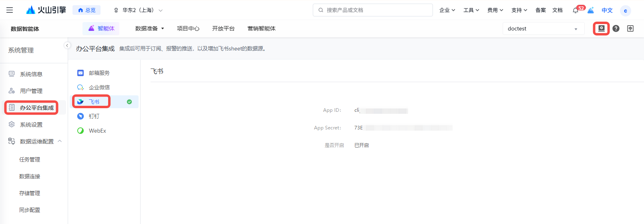Image resolution: width=644 pixels, height=224 pixels.
Task: Expand the 工具 top menu
Action: pyautogui.click(x=471, y=10)
